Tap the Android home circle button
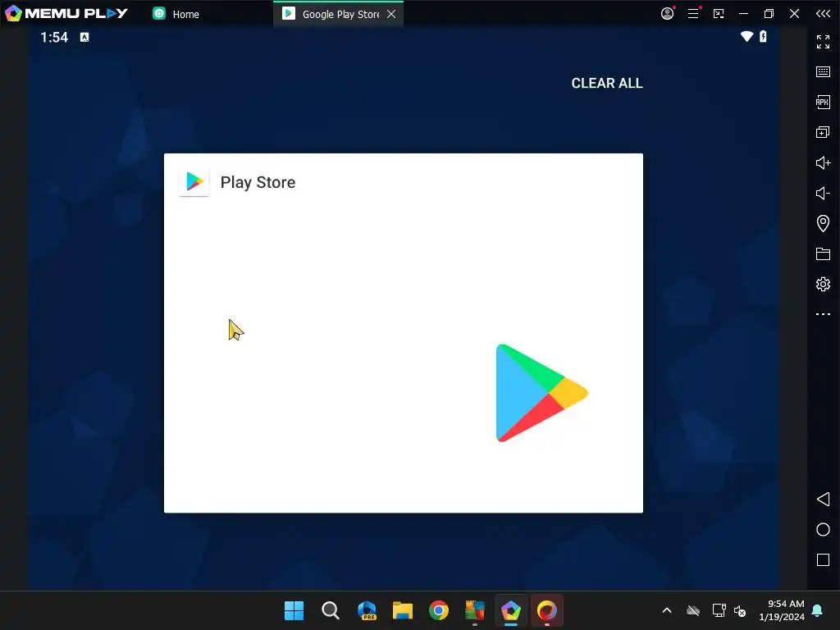The width and height of the screenshot is (840, 630). click(x=823, y=530)
